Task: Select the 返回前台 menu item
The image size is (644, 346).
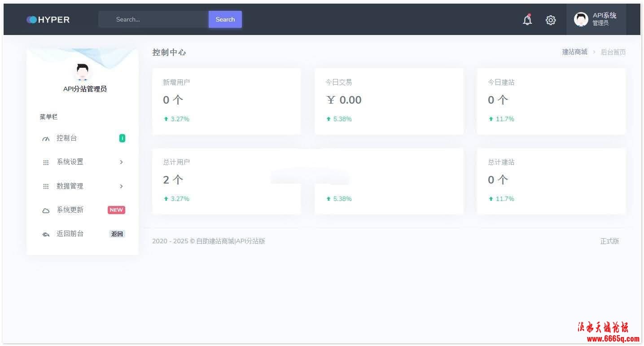Action: (83, 234)
